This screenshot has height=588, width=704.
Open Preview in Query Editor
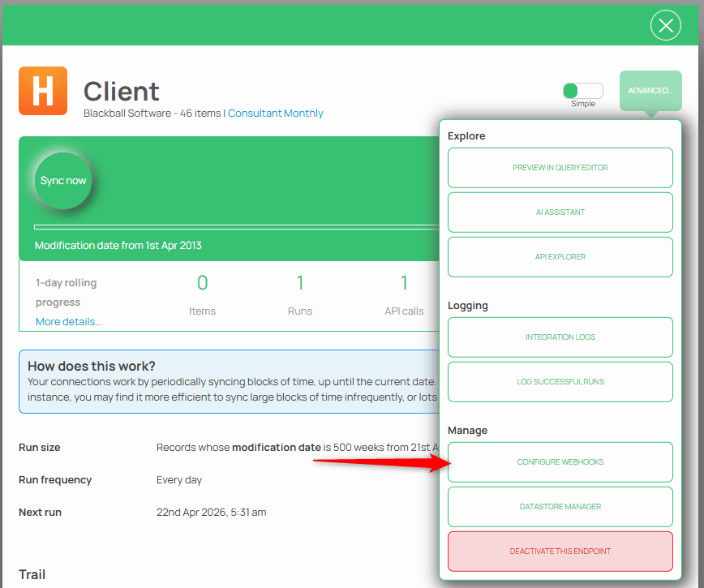pos(560,168)
